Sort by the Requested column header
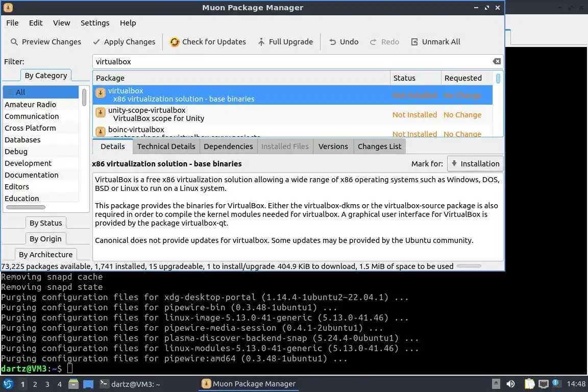Image resolution: width=588 pixels, height=392 pixels. coord(467,78)
